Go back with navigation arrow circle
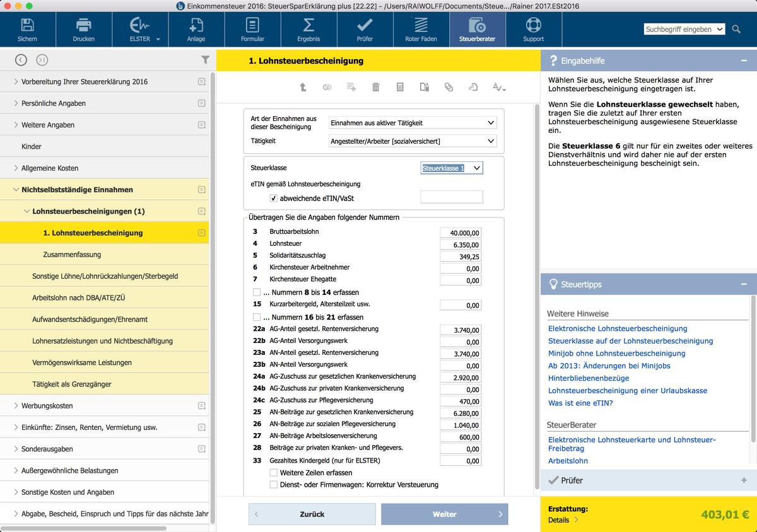The height and width of the screenshot is (532, 757). click(x=21, y=60)
